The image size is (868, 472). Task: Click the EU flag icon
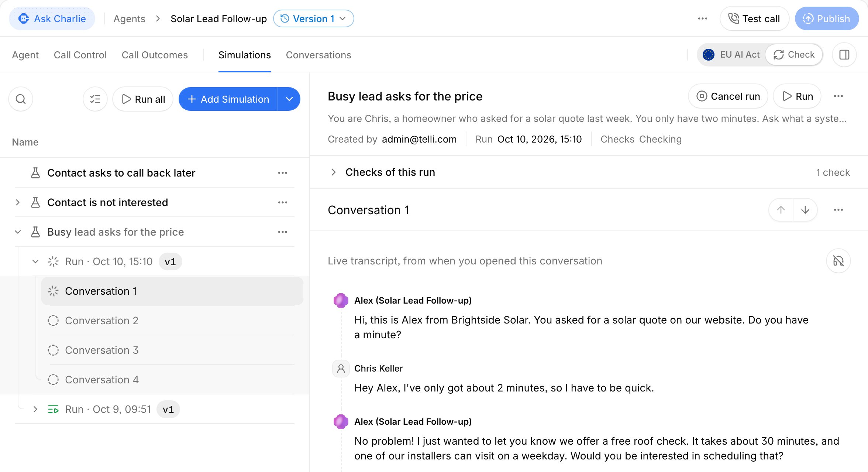pyautogui.click(x=709, y=55)
